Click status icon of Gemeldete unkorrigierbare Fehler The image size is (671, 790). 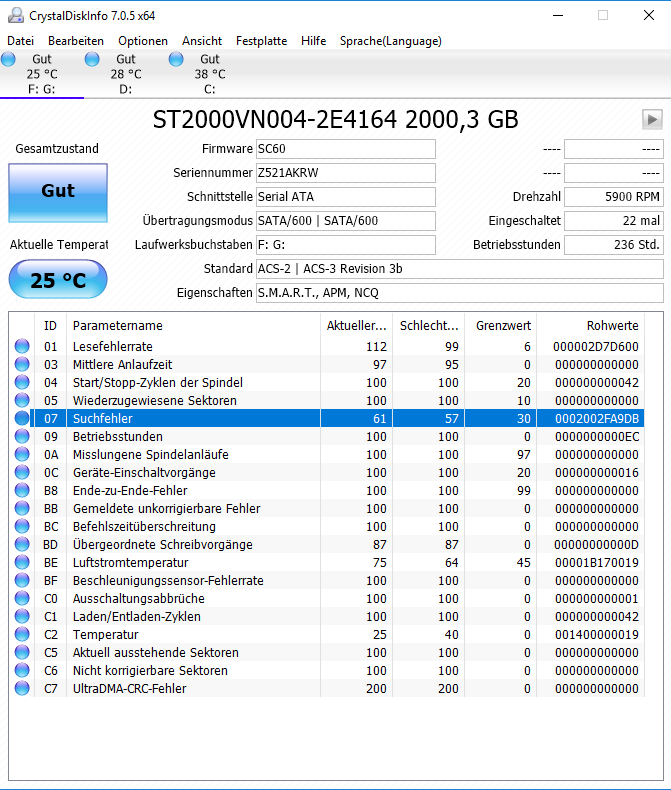[x=22, y=508]
